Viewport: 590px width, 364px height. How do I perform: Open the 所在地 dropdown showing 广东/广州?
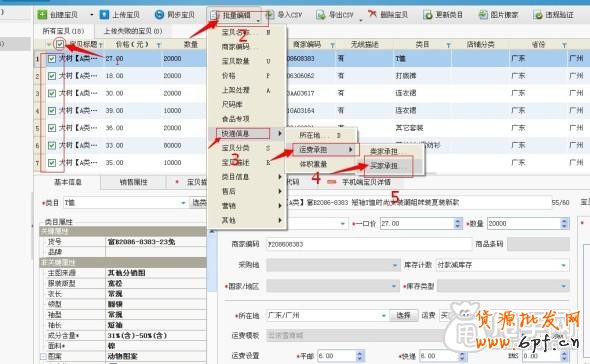(383, 315)
